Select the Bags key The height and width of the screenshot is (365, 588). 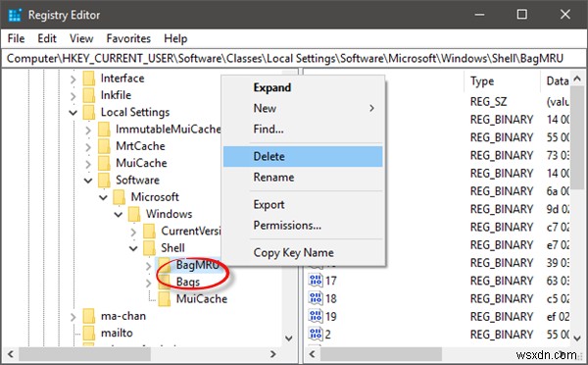188,282
